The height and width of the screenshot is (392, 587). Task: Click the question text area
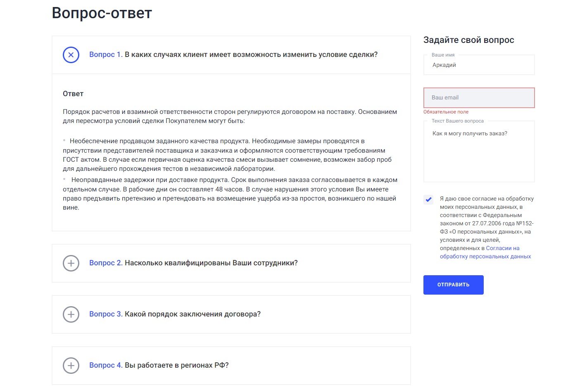[x=479, y=153]
